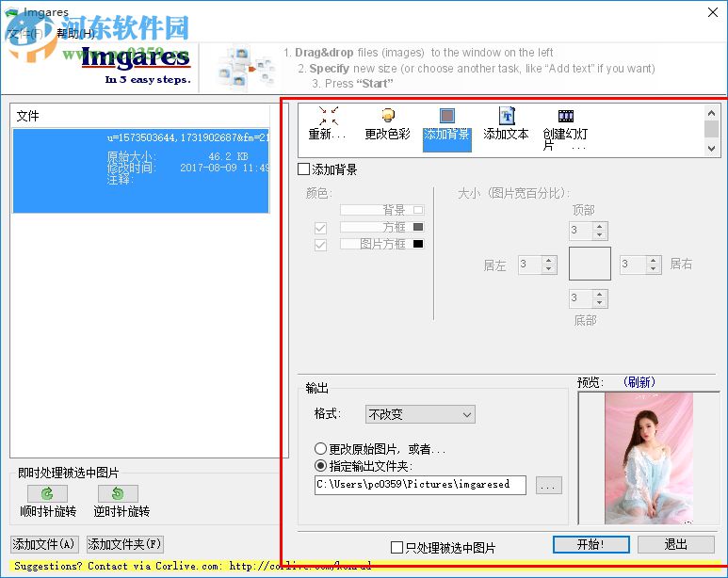
Task: Select the 更改色彩 color task icon
Action: pos(387,124)
